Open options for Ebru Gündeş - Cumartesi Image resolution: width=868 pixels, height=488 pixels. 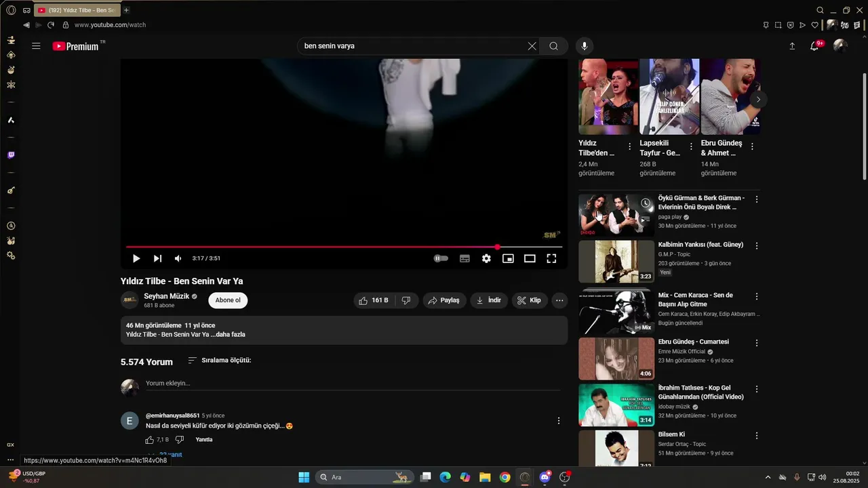[757, 343]
